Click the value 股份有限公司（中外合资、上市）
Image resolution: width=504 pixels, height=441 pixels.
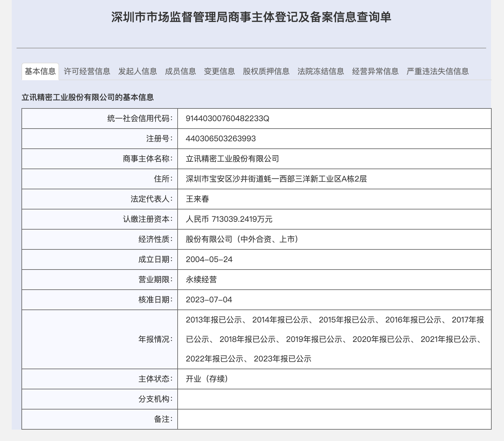[243, 239]
